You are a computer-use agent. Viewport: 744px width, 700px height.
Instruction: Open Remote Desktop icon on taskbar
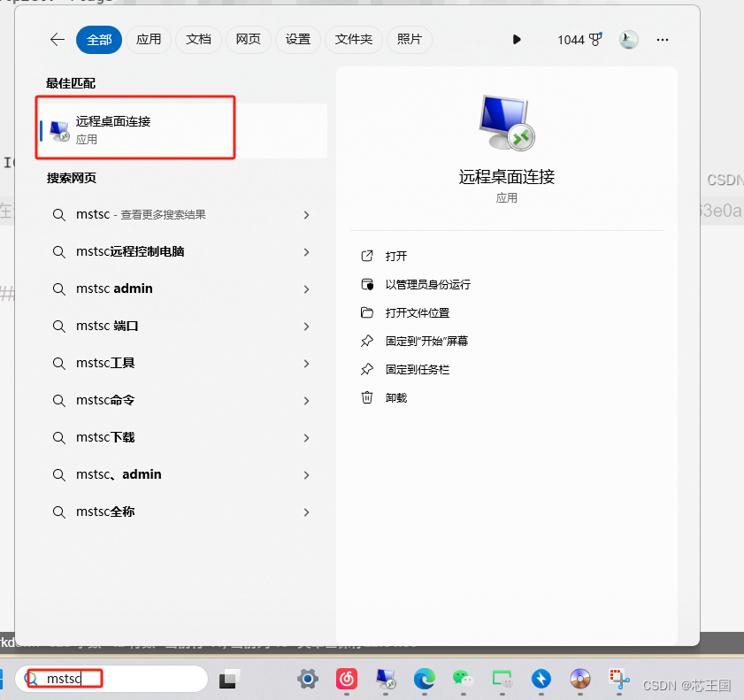click(386, 679)
